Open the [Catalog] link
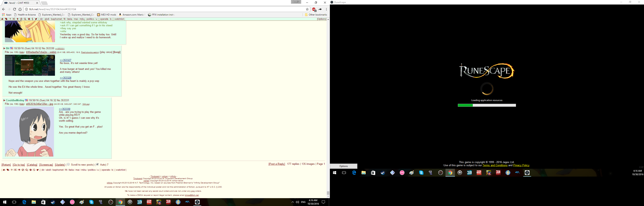This screenshot has width=644, height=206. tap(32, 165)
